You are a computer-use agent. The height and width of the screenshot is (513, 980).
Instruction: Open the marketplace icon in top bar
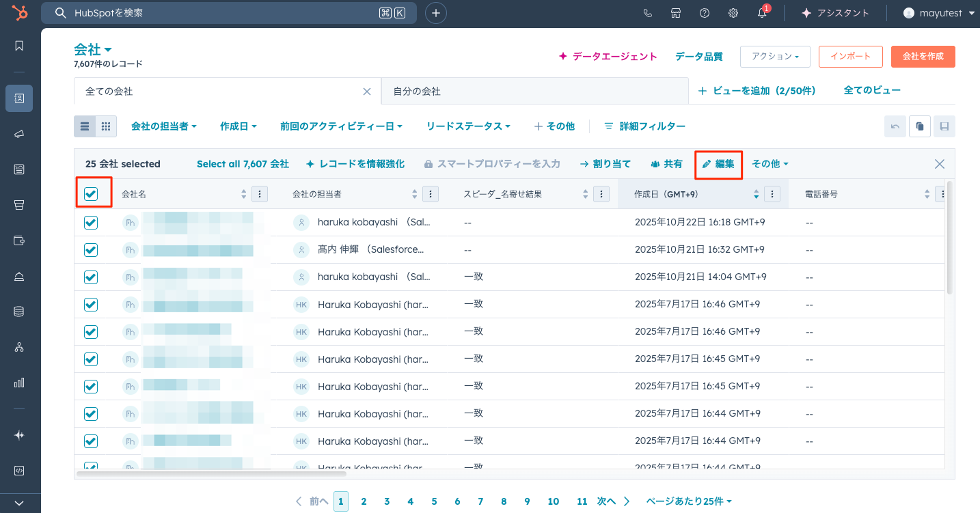tap(676, 13)
